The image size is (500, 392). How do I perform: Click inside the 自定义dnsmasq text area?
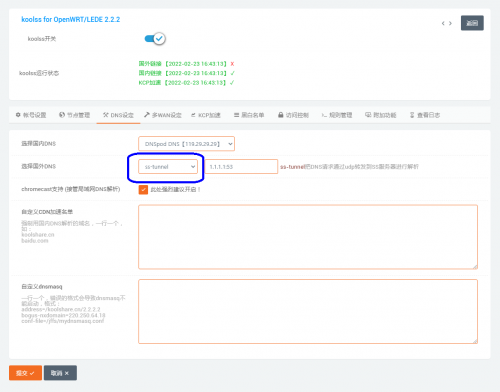308,312
